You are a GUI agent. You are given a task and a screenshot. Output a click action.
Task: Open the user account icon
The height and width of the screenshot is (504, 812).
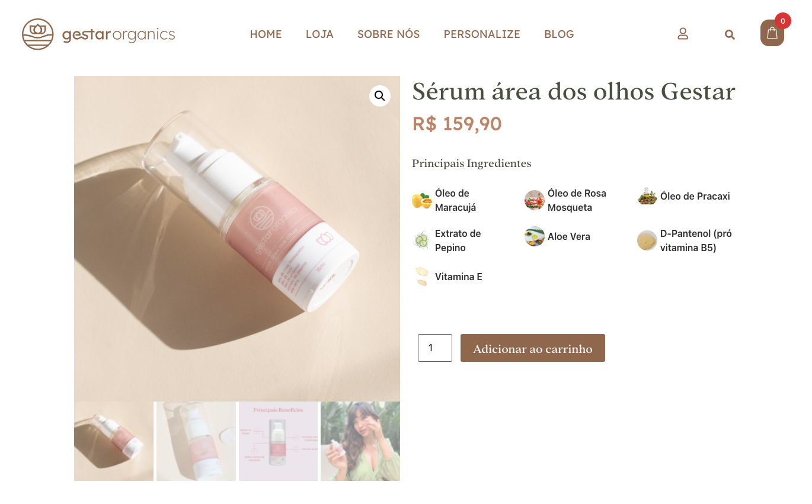pyautogui.click(x=683, y=34)
